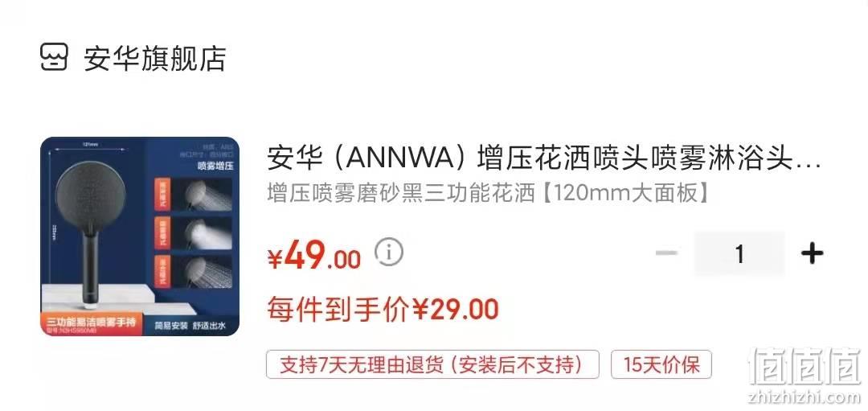Screen dimensions: 868x411
Task: Click the store icon beside 安华旗舰店
Action: coord(54,58)
